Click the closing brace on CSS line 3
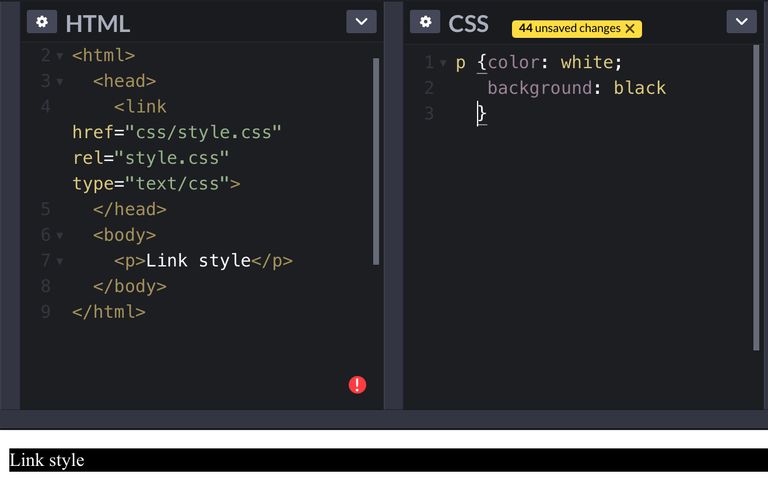 [x=482, y=114]
